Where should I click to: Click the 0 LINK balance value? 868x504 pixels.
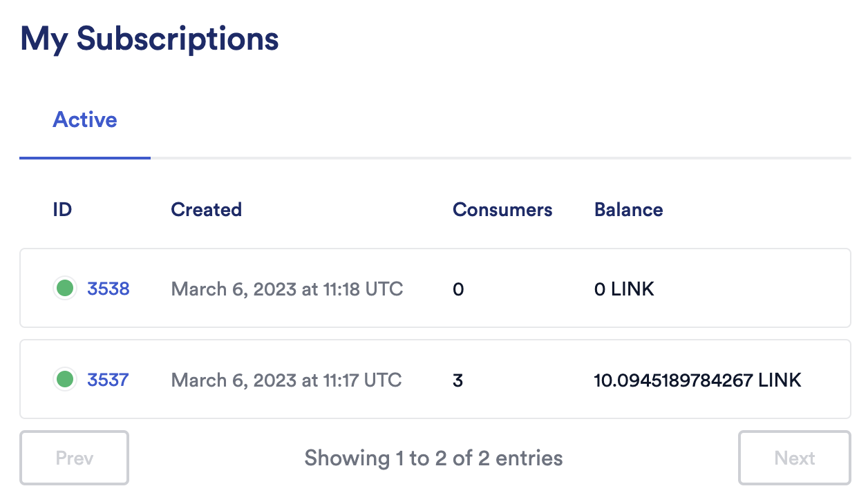coord(624,289)
